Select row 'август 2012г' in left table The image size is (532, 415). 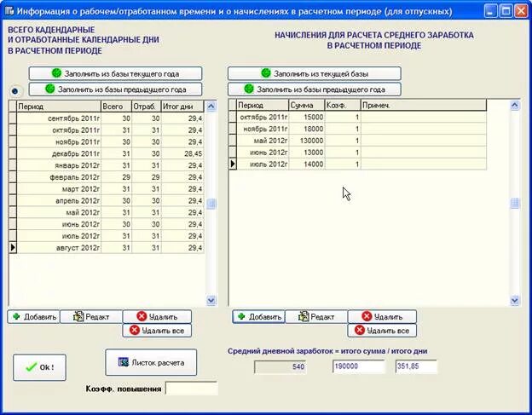pyautogui.click(x=107, y=247)
